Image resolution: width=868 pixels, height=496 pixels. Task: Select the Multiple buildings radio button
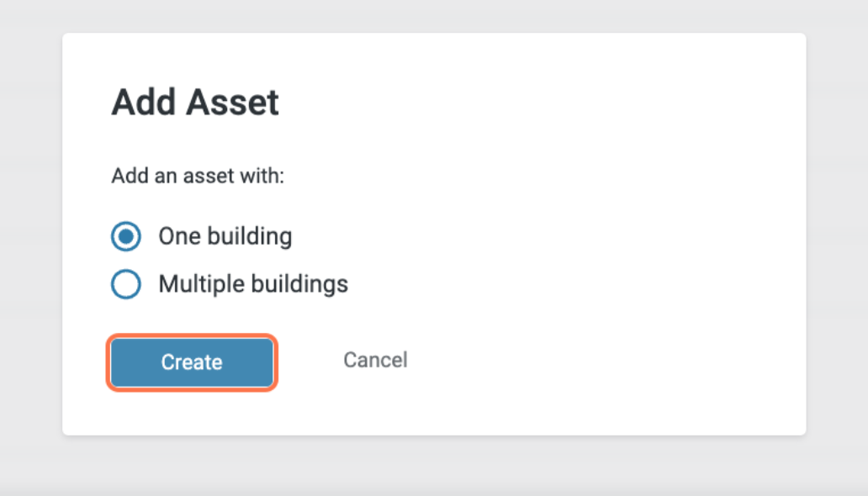coord(126,285)
